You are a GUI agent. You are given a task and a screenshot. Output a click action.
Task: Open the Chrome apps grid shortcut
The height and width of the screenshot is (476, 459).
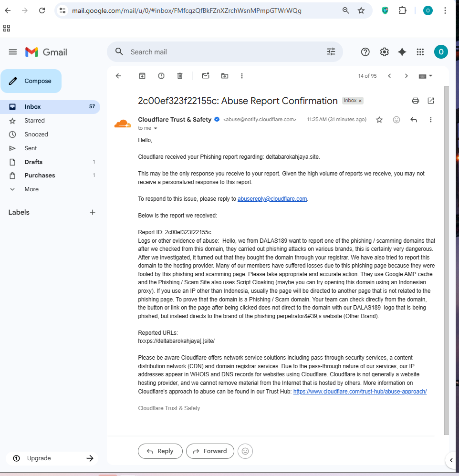[x=7, y=28]
